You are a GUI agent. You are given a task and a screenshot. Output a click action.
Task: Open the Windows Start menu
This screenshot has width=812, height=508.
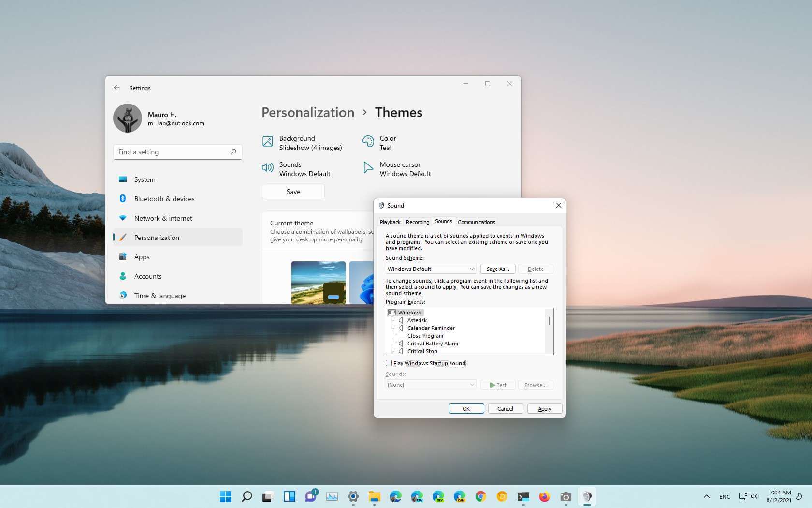click(225, 496)
